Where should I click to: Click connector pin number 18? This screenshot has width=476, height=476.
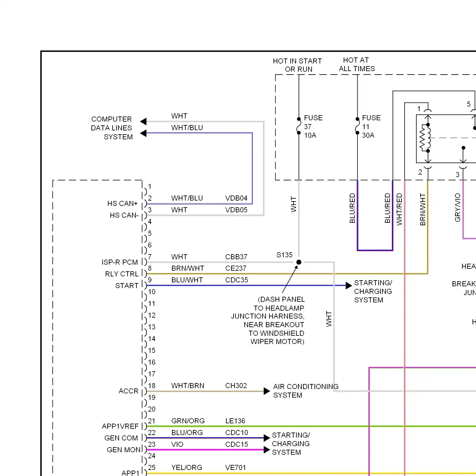click(x=152, y=386)
